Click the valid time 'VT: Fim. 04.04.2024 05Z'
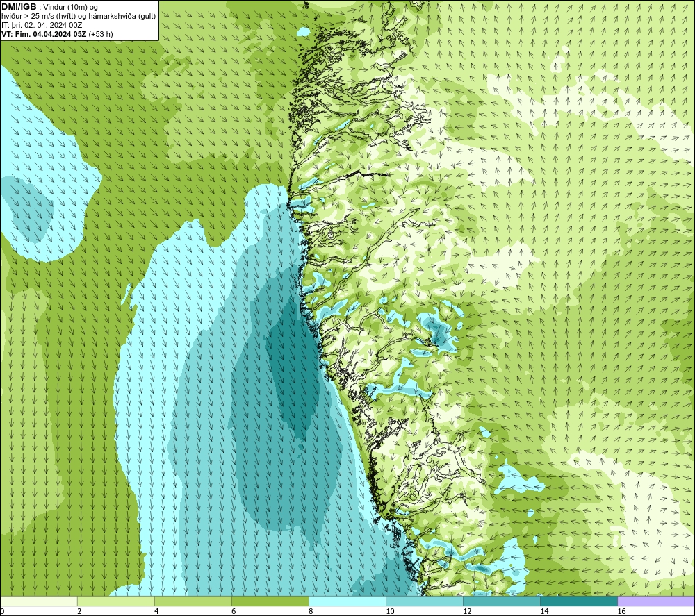 point(45,34)
